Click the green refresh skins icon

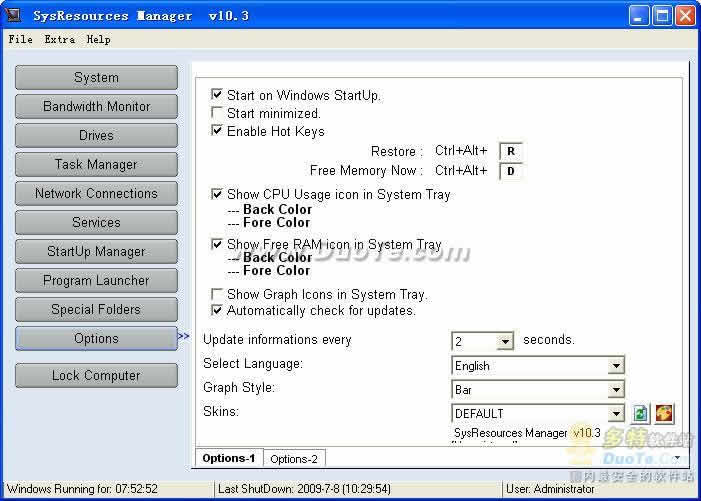click(640, 413)
